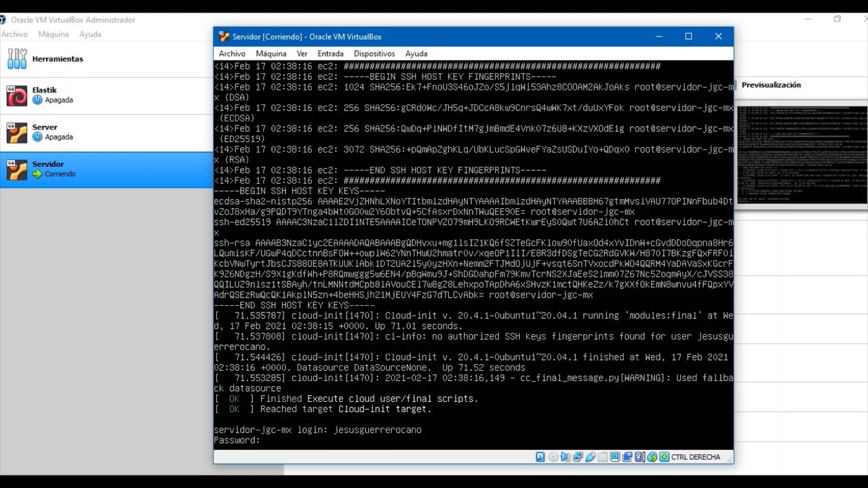
Task: Select the Server virtual machine entry
Action: (x=106, y=133)
